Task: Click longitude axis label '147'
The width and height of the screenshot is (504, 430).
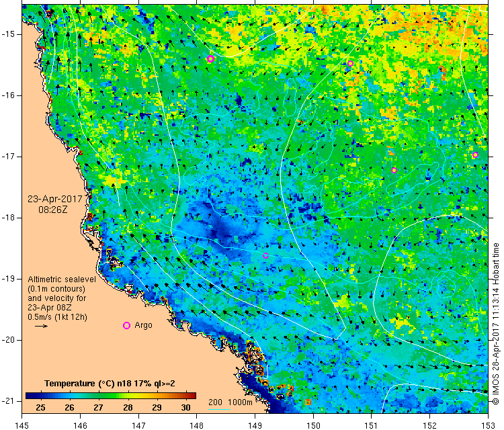Action: click(138, 425)
